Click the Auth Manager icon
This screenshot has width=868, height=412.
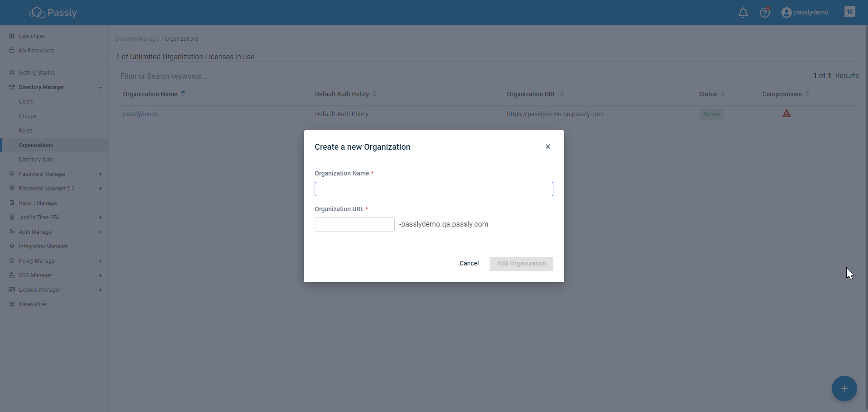coord(12,232)
